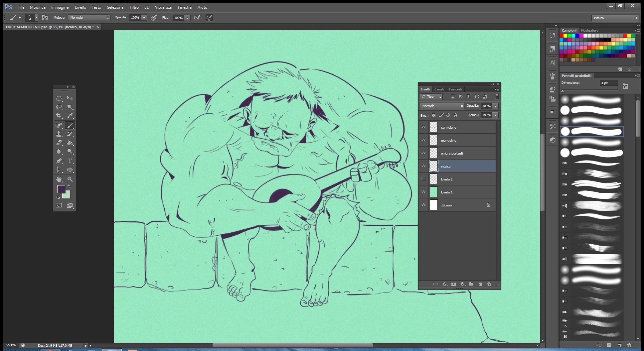Switch to the Canali tab

439,89
